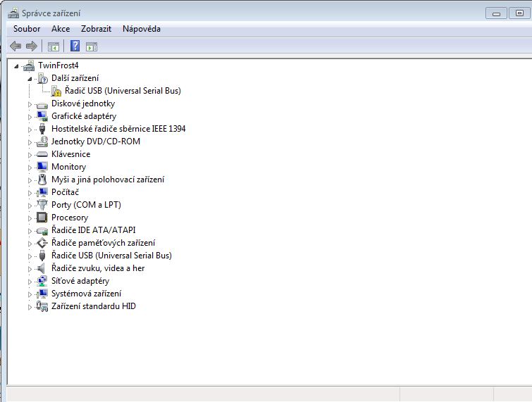This screenshot has height=402, width=532.
Task: Select the Síťové adaptéry label
Action: (x=80, y=281)
